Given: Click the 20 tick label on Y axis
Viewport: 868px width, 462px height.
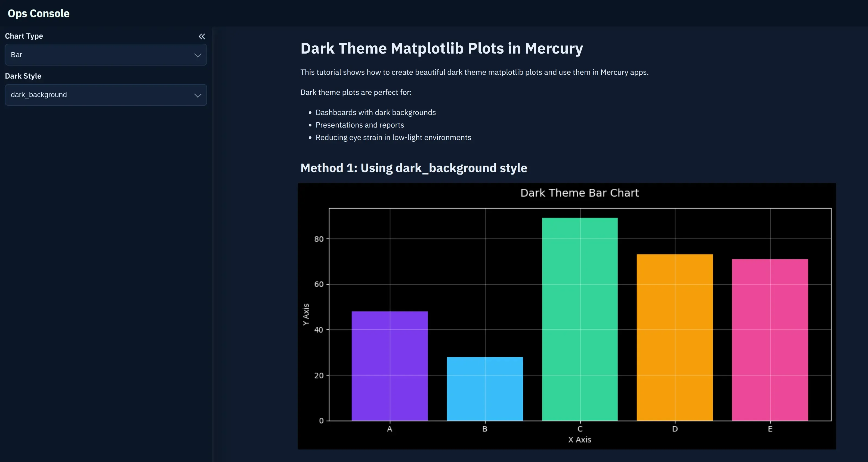Looking at the screenshot, I should pyautogui.click(x=319, y=376).
